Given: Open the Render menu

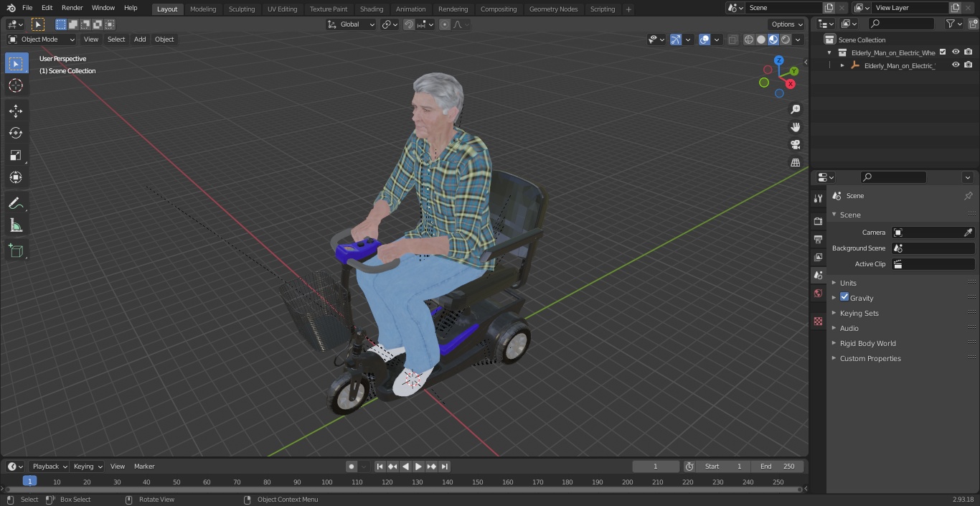Looking at the screenshot, I should (x=72, y=8).
